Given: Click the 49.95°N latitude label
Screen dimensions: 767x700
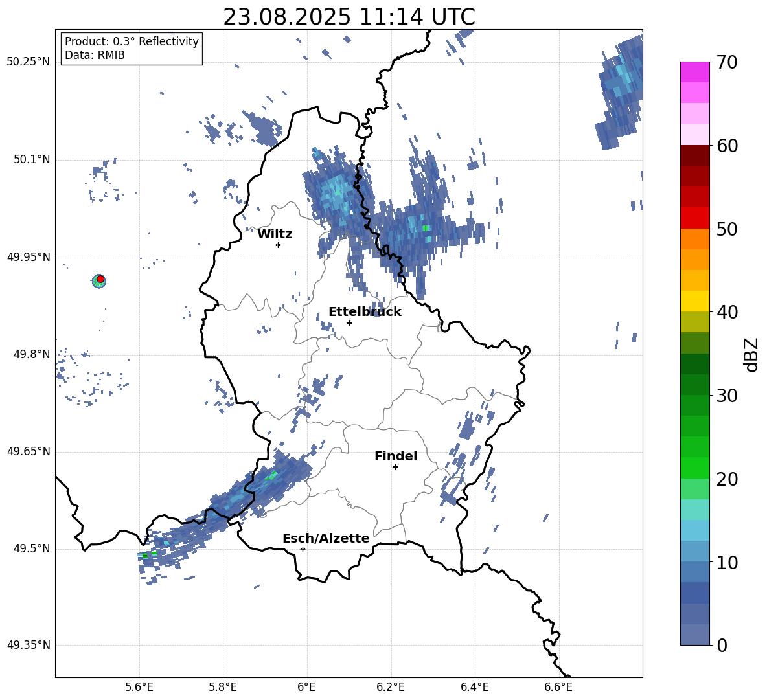Looking at the screenshot, I should point(28,256).
